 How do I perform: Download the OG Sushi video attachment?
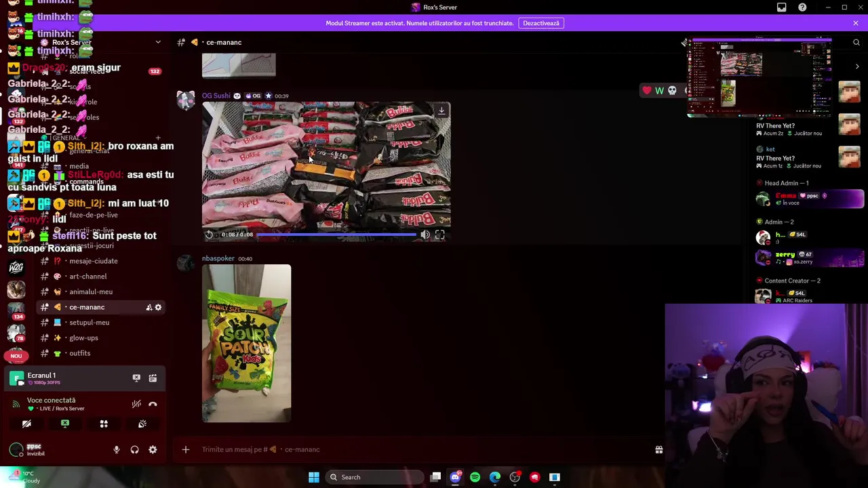click(x=441, y=110)
